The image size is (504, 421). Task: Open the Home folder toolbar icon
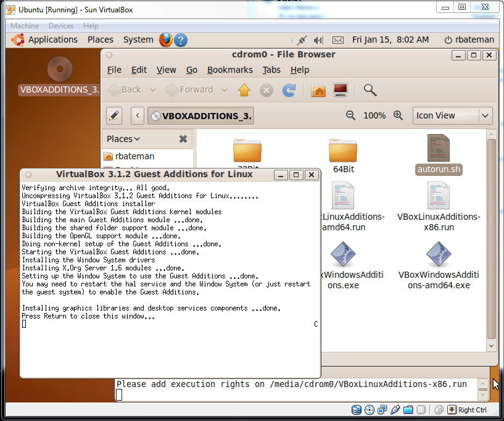coord(318,90)
